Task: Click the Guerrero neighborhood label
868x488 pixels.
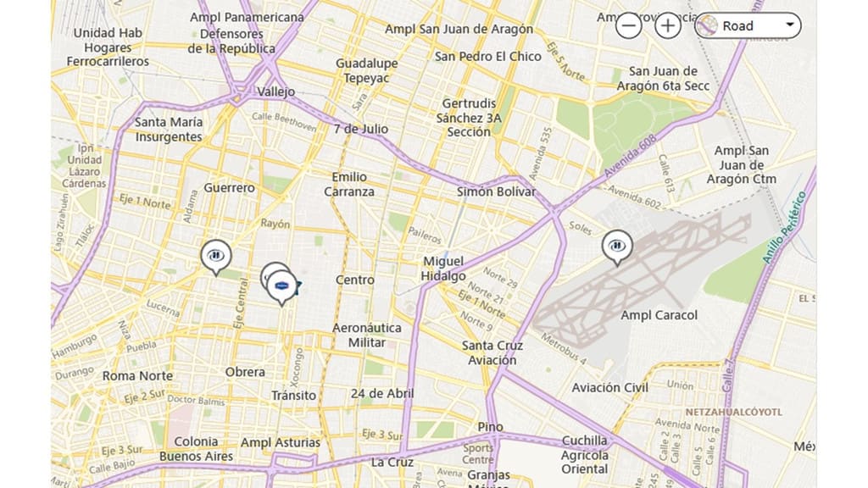Action: [229, 188]
